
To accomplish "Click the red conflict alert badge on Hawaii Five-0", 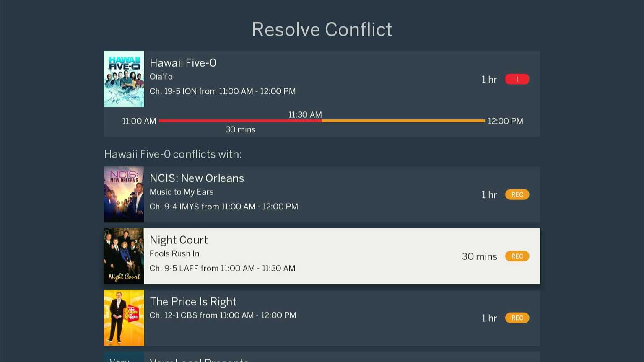I will point(517,79).
